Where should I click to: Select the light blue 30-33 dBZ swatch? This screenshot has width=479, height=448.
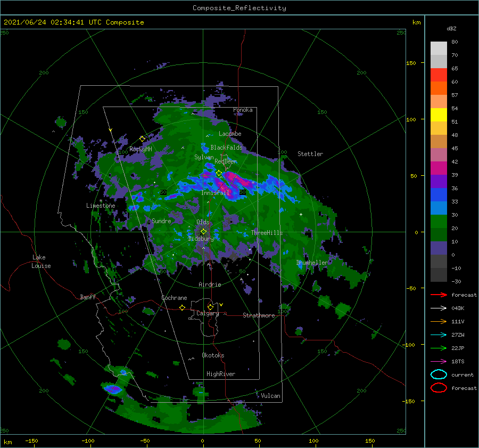(439, 208)
